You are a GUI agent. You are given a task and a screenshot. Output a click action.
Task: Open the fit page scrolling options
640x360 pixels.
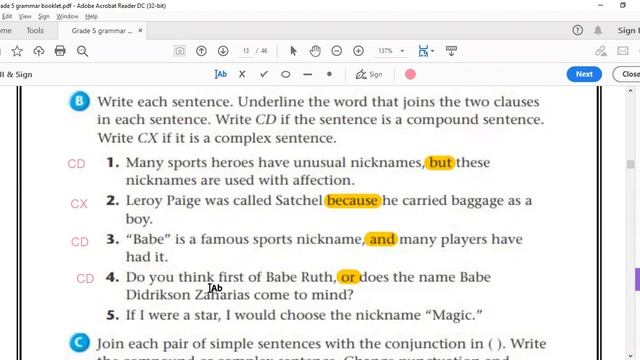pyautogui.click(x=426, y=51)
